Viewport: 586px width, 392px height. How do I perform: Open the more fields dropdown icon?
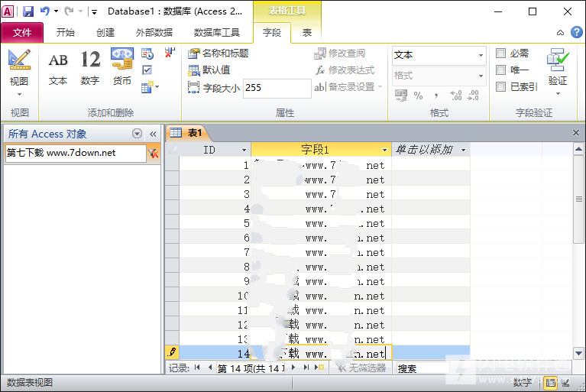(x=150, y=86)
